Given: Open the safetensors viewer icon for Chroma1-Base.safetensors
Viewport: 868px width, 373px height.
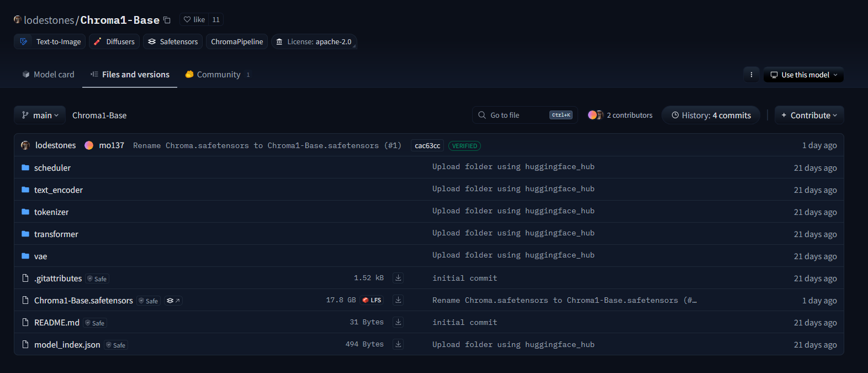Looking at the screenshot, I should pos(173,301).
